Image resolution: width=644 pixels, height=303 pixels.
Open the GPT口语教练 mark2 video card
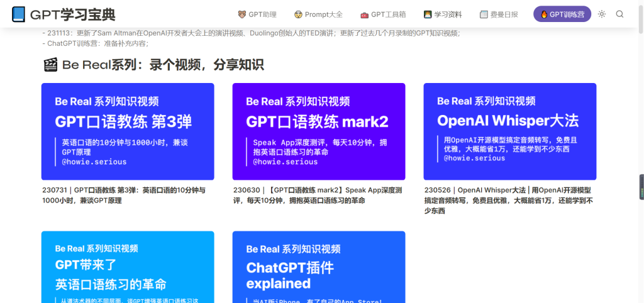click(319, 131)
